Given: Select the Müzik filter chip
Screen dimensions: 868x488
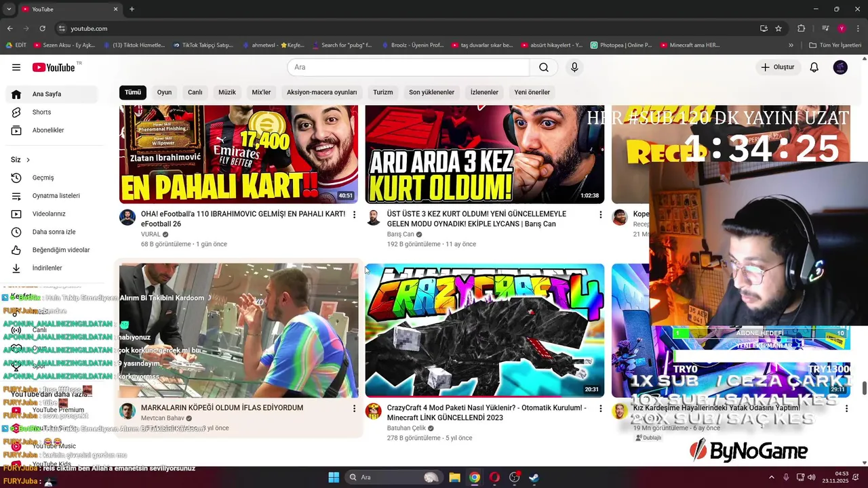Looking at the screenshot, I should (x=227, y=92).
